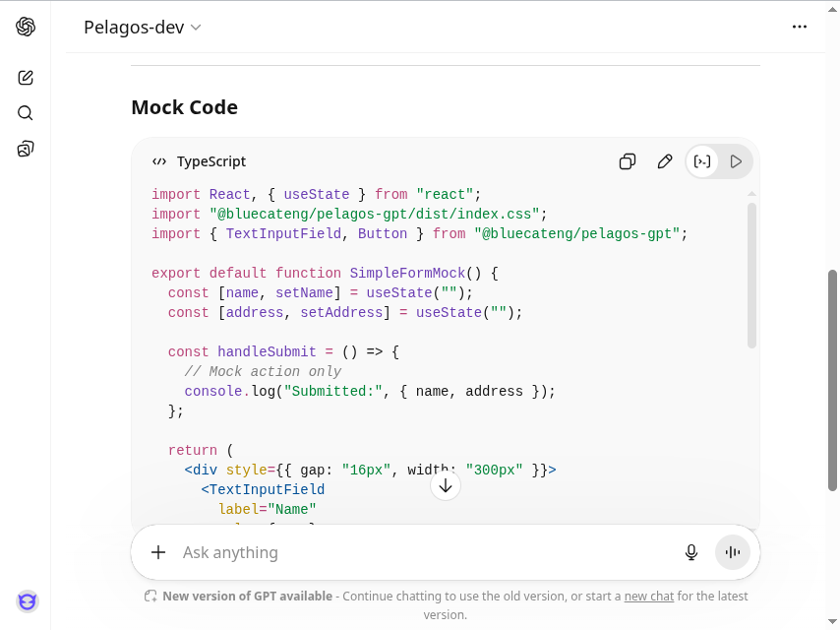This screenshot has width=840, height=630.
Task: Follow the new chat link
Action: tap(649, 597)
